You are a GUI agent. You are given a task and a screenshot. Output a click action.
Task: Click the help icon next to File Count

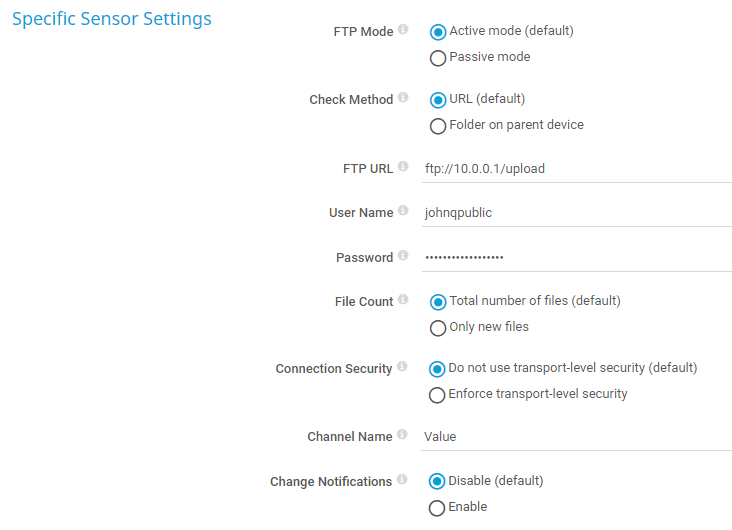[403, 300]
